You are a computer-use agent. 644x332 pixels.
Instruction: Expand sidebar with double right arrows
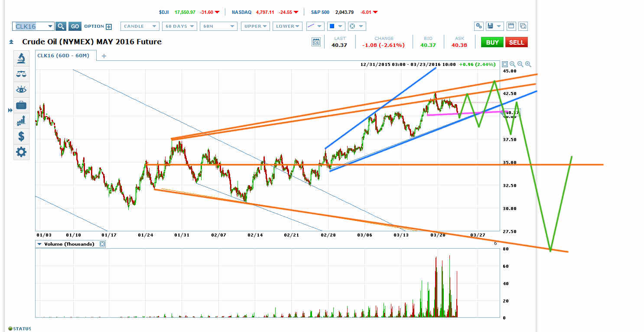click(10, 111)
